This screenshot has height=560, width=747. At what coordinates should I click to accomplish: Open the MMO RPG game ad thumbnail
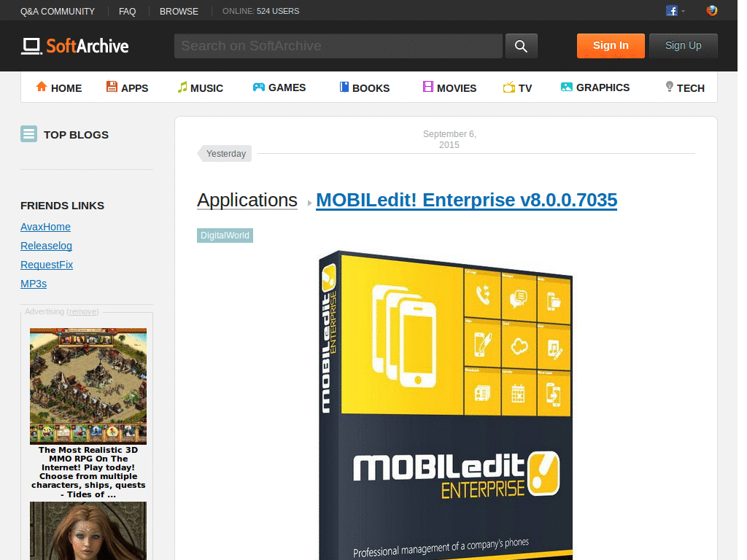coord(88,386)
